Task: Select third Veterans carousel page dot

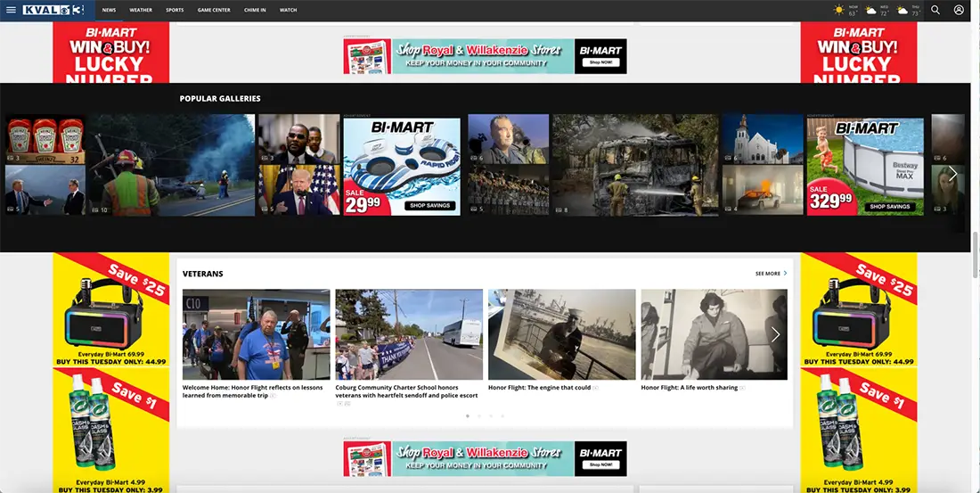Action: coord(491,416)
